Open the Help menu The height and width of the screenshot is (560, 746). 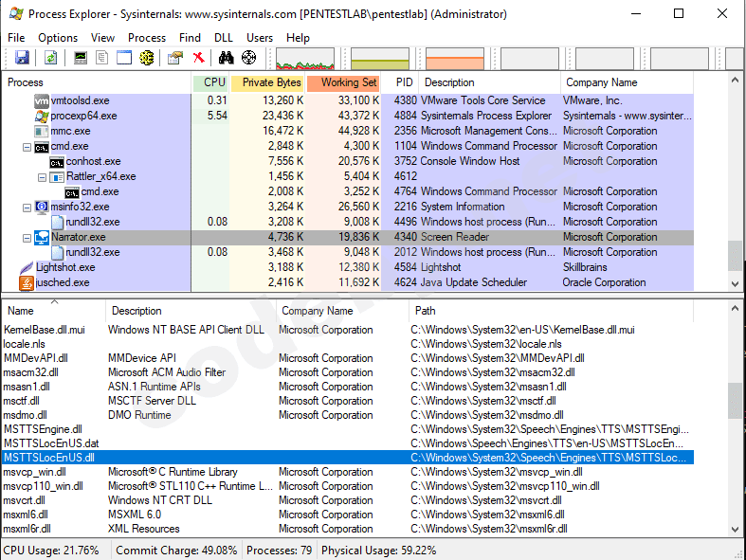pyautogui.click(x=298, y=38)
